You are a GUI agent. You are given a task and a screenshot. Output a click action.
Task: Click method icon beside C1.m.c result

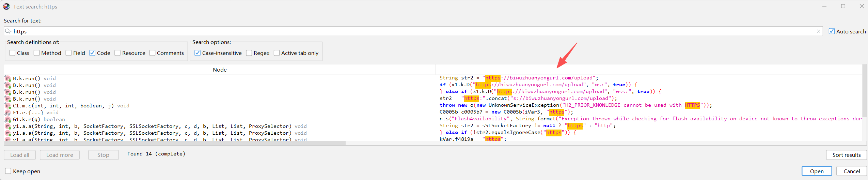(7, 106)
